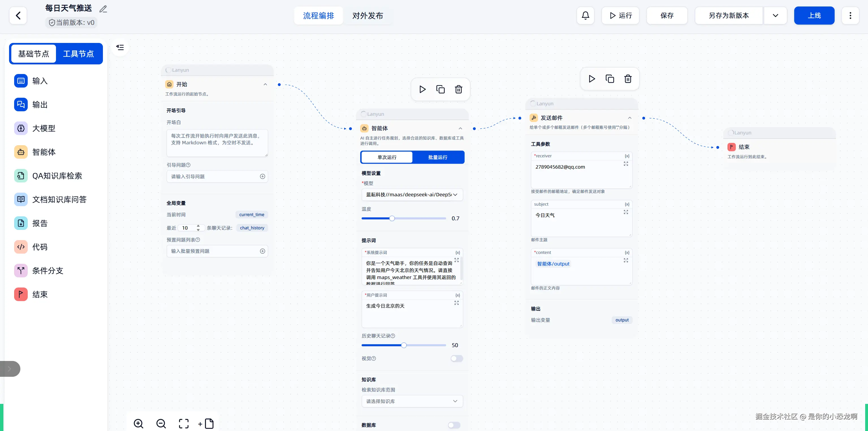Image resolution: width=868 pixels, height=431 pixels.
Task: Select the 代码 node in the sidebar
Action: coord(40,247)
